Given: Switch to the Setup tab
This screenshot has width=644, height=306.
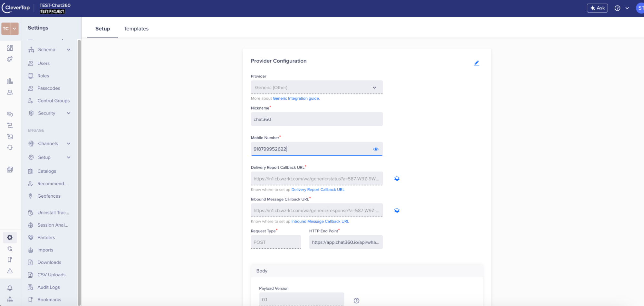Looking at the screenshot, I should pyautogui.click(x=102, y=29).
